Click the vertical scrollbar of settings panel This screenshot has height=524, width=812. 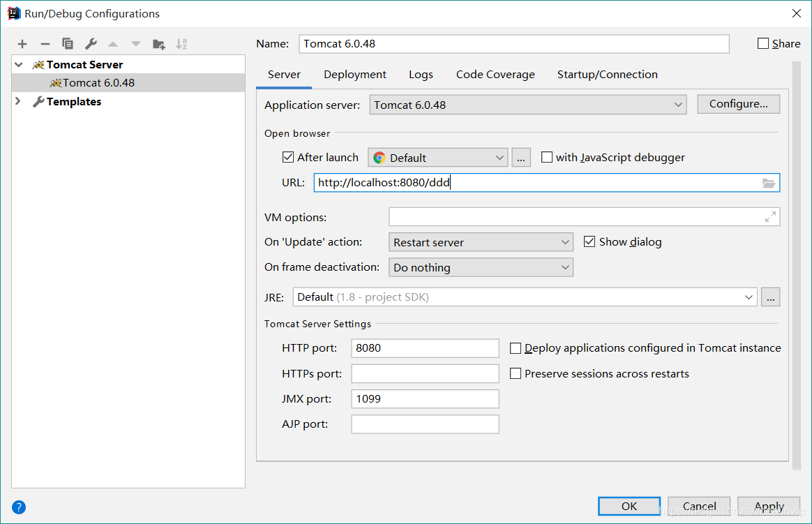point(797,265)
